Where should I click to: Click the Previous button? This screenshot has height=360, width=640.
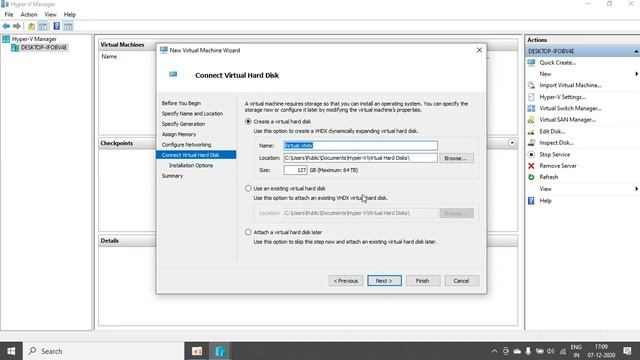tap(346, 281)
